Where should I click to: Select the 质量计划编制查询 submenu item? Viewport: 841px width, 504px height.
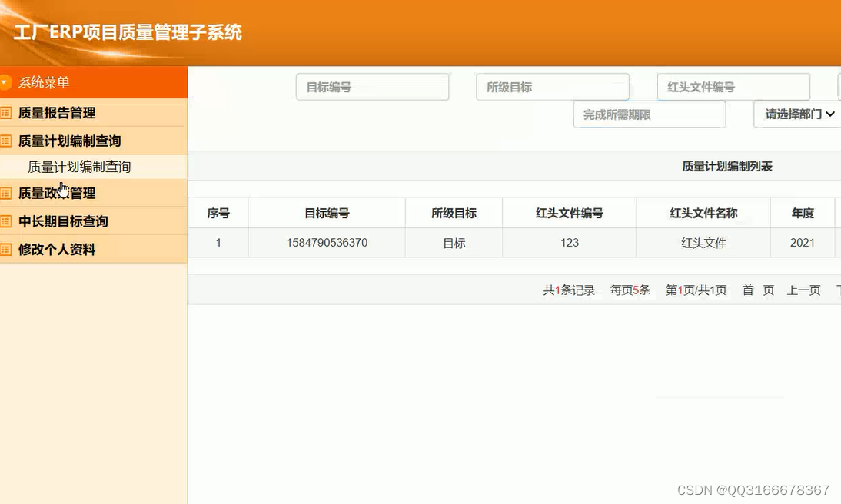79,166
